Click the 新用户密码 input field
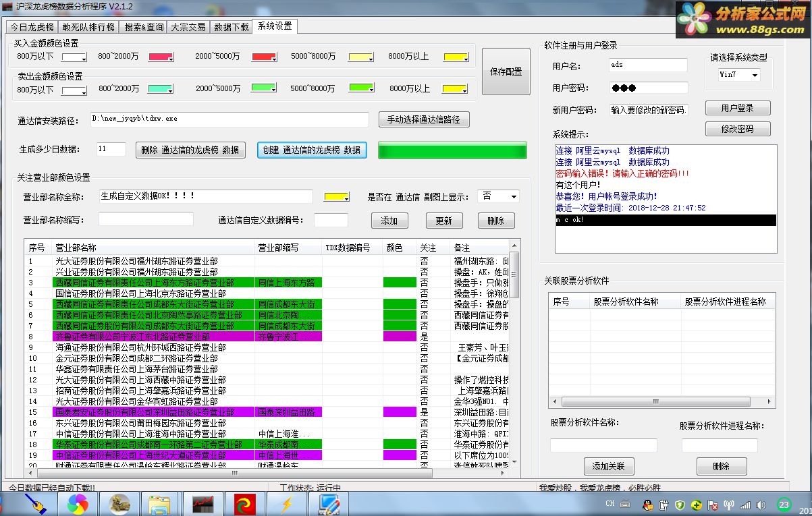Screen dimensions: 812x516 (x=648, y=110)
